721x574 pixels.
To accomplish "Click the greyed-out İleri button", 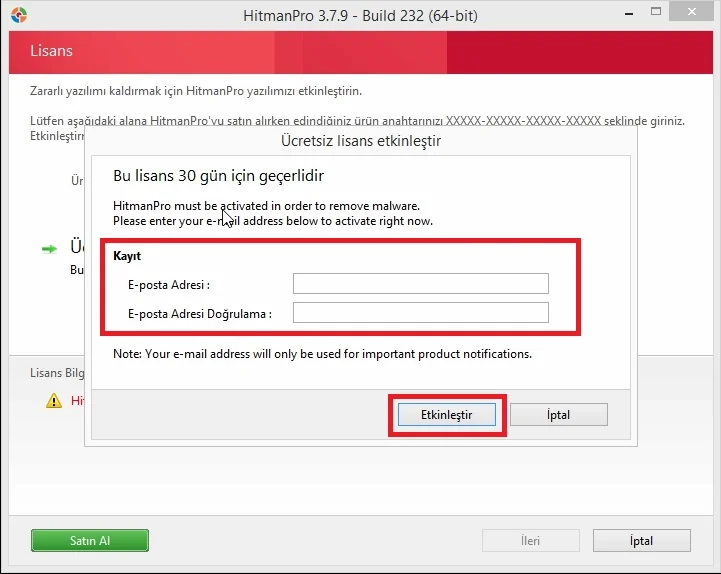I will coord(530,541).
